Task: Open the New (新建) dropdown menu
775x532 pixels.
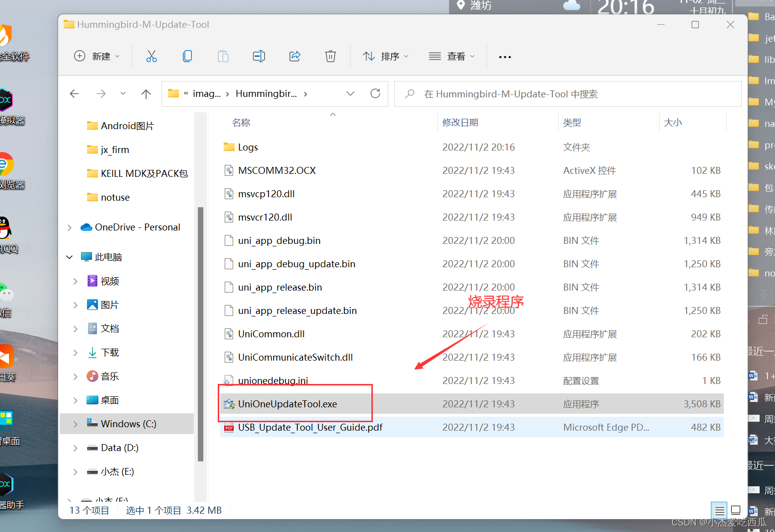Action: tap(97, 56)
